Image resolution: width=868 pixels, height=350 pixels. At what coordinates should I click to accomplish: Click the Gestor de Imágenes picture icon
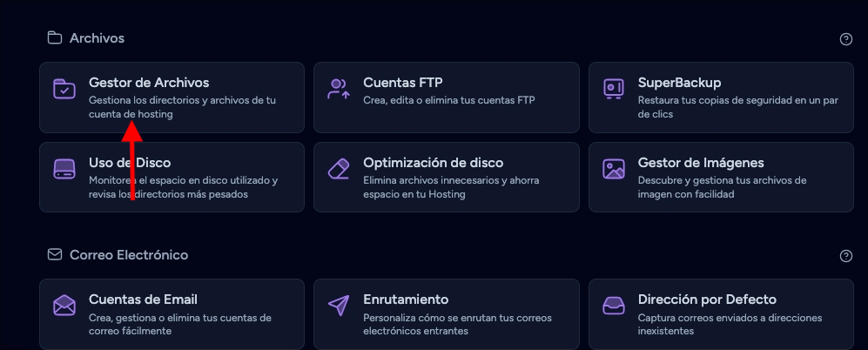614,169
